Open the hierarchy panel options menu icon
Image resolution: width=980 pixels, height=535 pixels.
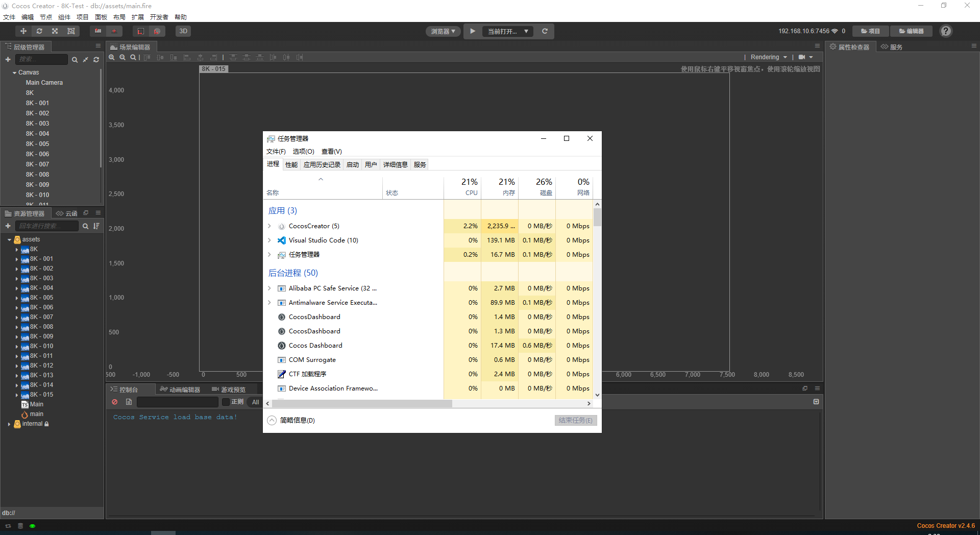click(x=99, y=46)
